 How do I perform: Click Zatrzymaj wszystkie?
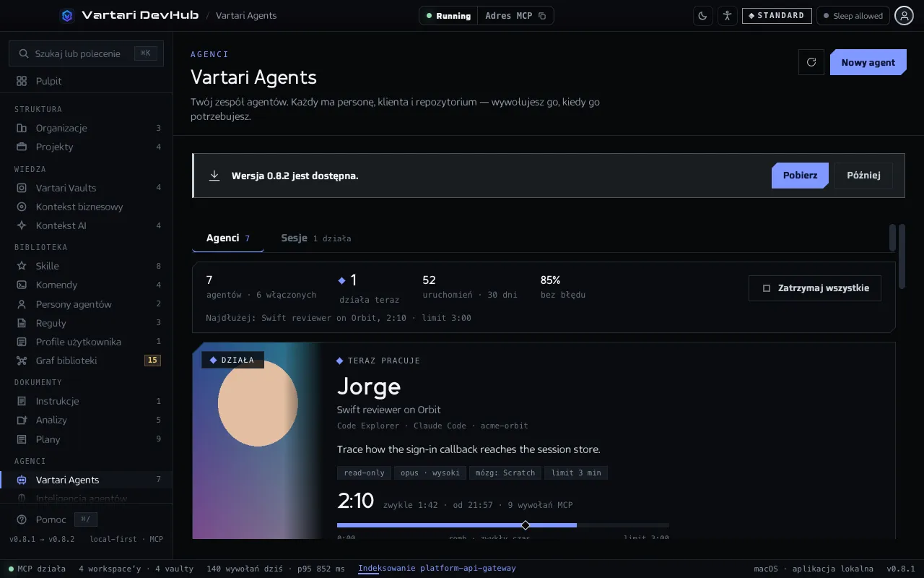click(x=815, y=288)
